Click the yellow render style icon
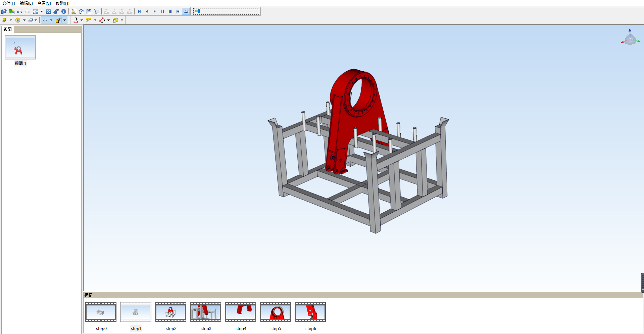The image size is (644, 334). click(x=4, y=20)
